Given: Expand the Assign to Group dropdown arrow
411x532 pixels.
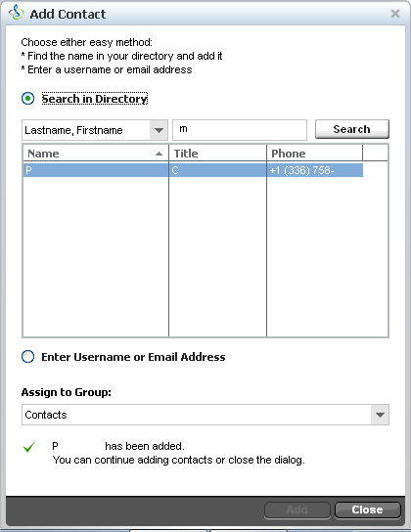Looking at the screenshot, I should (x=380, y=415).
